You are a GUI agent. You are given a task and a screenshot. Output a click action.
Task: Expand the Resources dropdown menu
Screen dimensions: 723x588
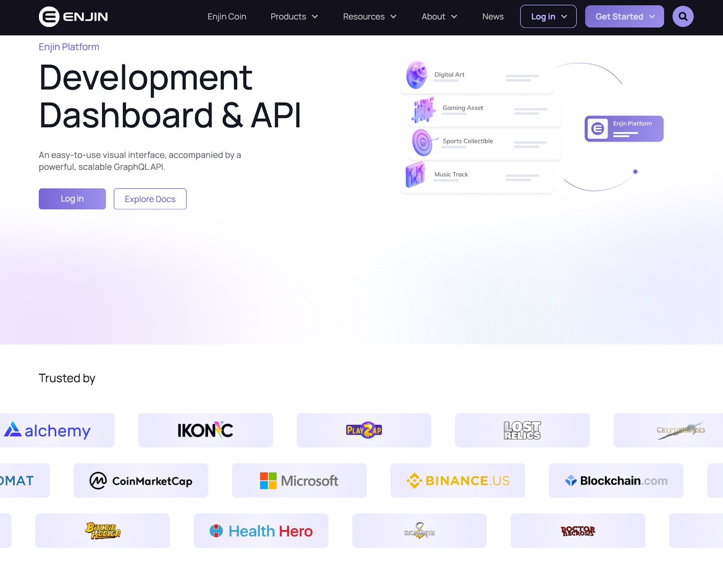pos(370,17)
